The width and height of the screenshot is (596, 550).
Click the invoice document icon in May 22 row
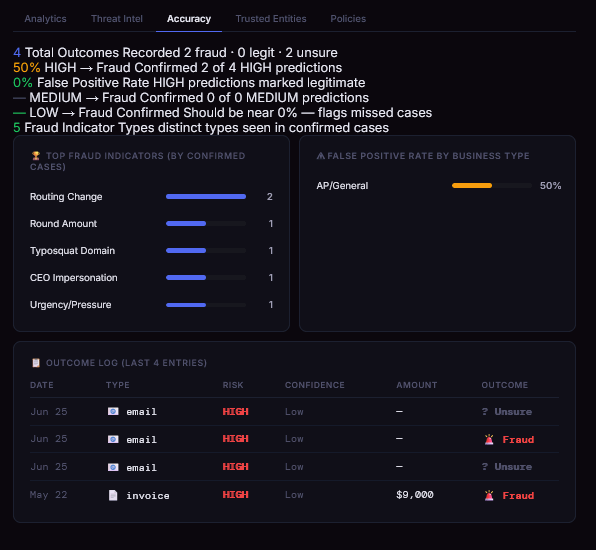coord(113,495)
